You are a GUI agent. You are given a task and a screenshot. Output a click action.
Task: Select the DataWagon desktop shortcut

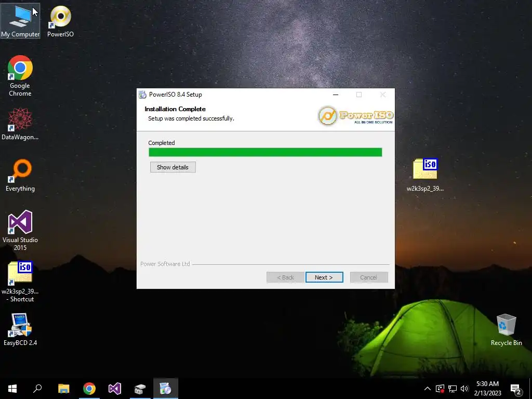tap(20, 124)
